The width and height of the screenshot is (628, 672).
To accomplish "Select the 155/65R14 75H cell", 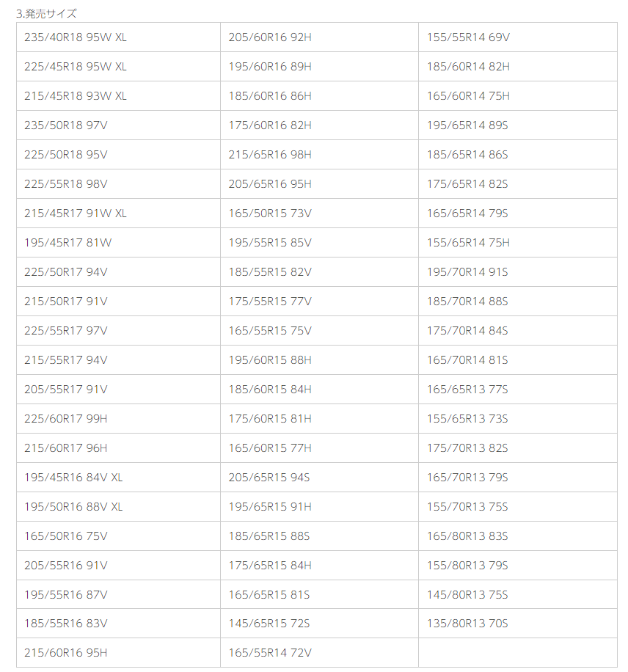I will tap(469, 243).
